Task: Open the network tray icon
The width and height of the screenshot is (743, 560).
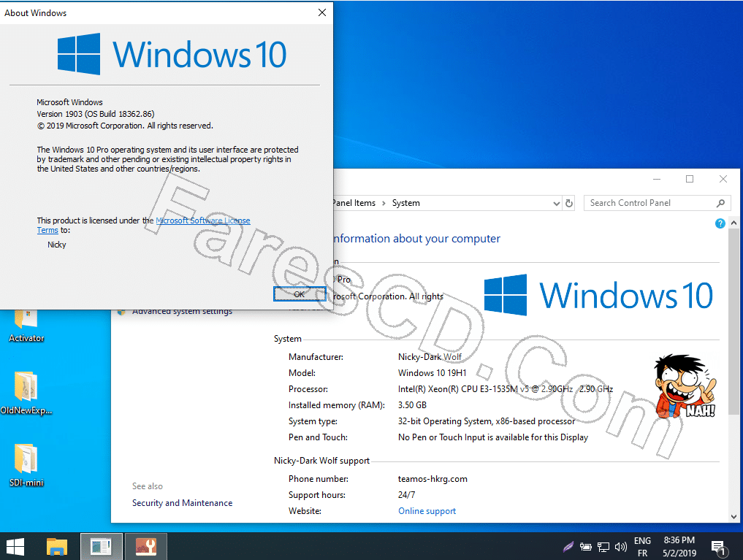Action: tap(603, 547)
